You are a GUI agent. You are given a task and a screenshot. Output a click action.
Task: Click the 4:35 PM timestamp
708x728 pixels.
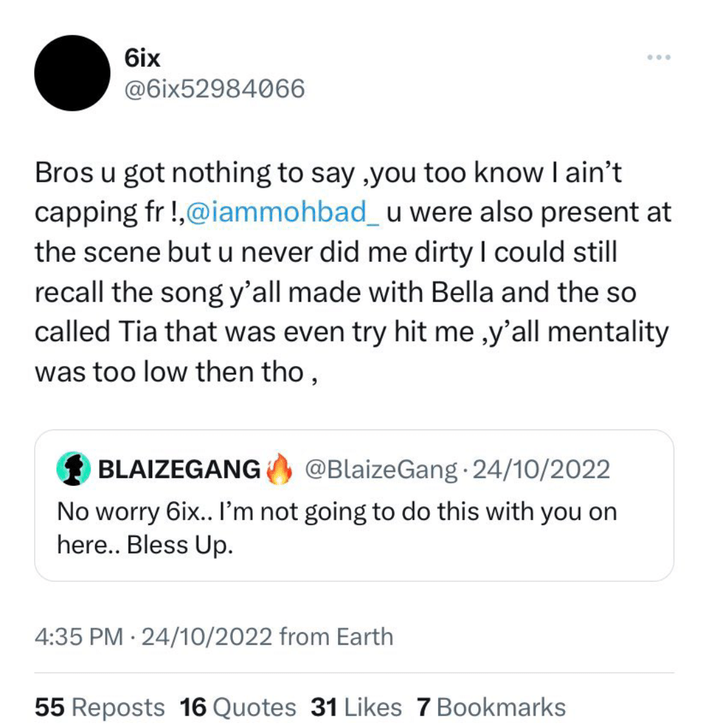click(x=78, y=637)
